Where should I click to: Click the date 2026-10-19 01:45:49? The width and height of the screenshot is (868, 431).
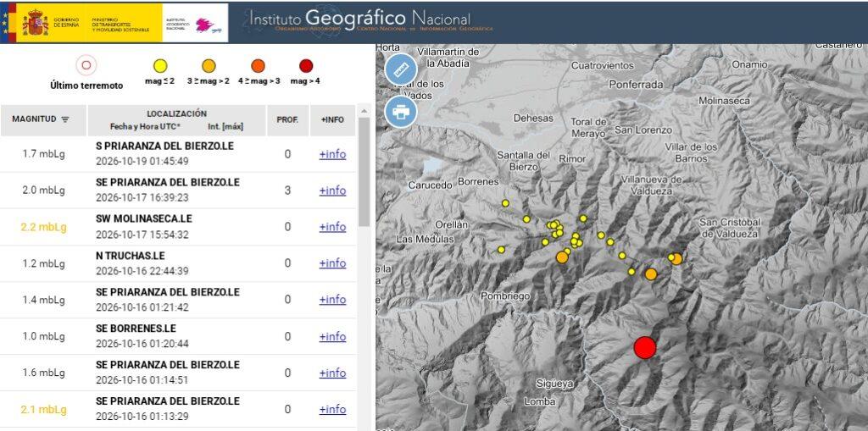click(x=142, y=162)
